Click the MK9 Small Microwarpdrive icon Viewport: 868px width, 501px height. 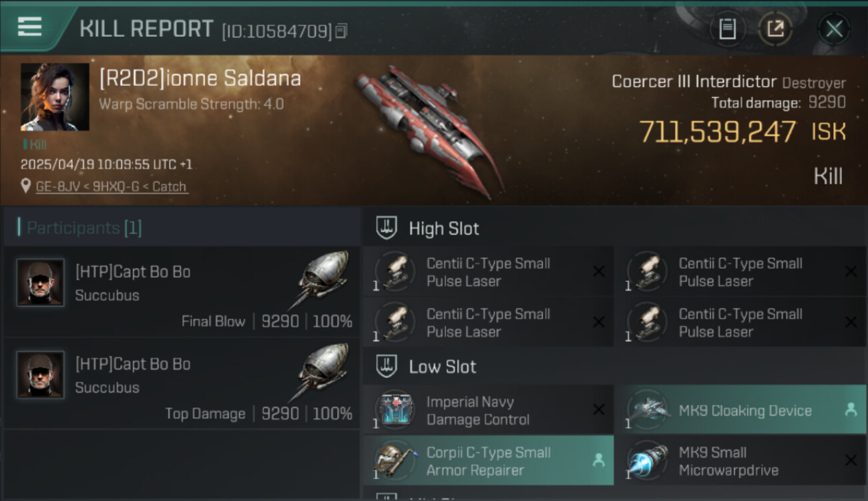pyautogui.click(x=646, y=460)
